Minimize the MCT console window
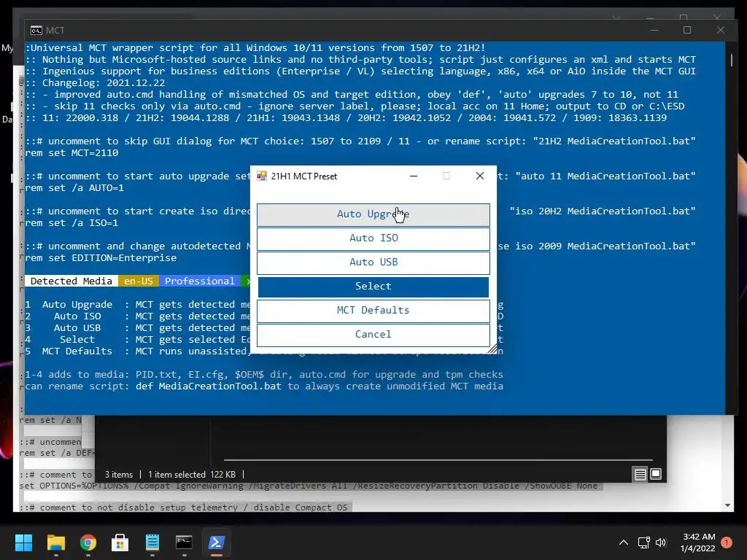The width and height of the screenshot is (747, 560). [x=654, y=30]
